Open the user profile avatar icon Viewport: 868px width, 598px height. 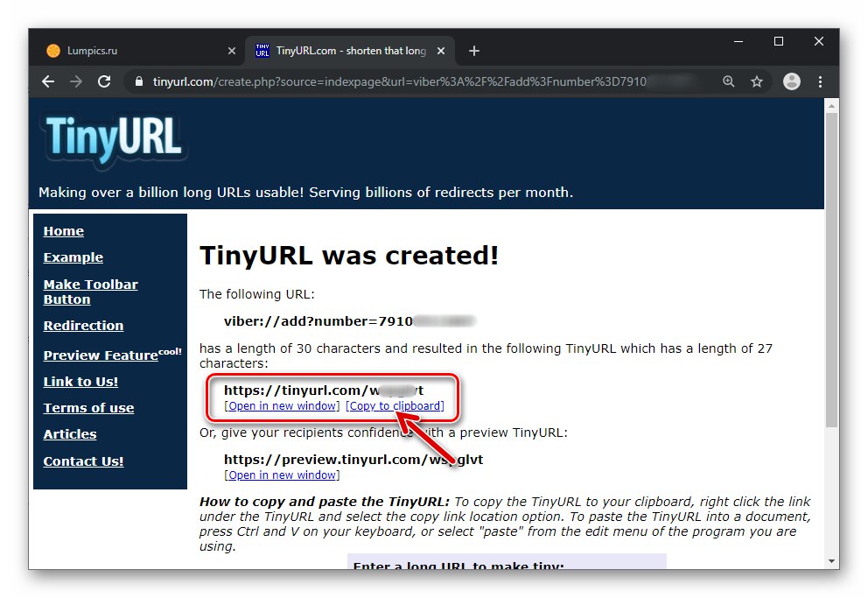coord(792,82)
